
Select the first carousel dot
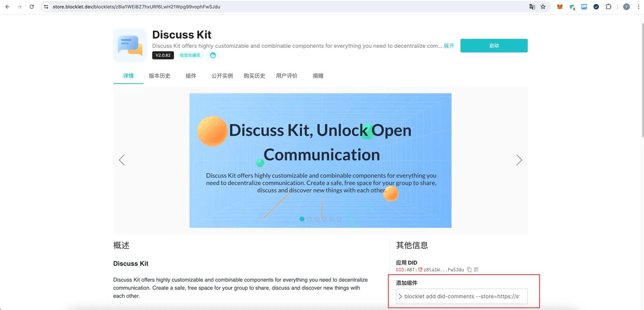(302, 219)
